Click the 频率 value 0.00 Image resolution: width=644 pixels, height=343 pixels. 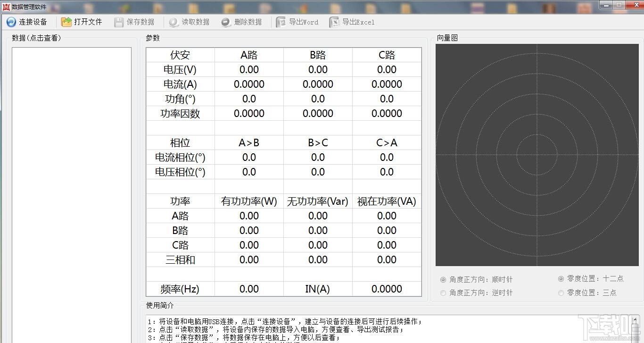pos(249,289)
